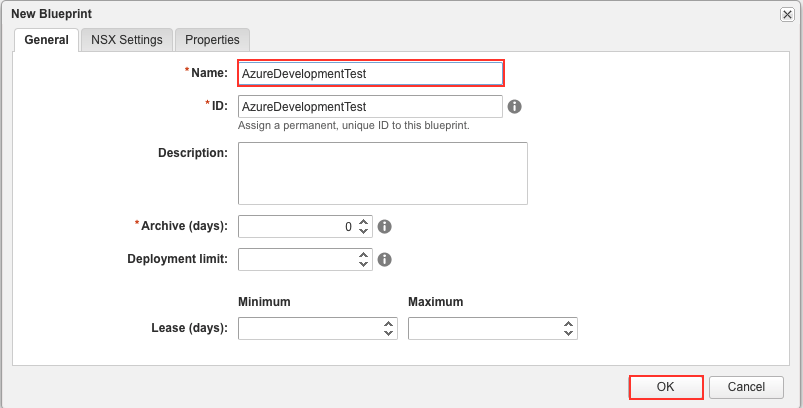The height and width of the screenshot is (408, 803).
Task: Confirm with the OK button
Action: coord(666,387)
